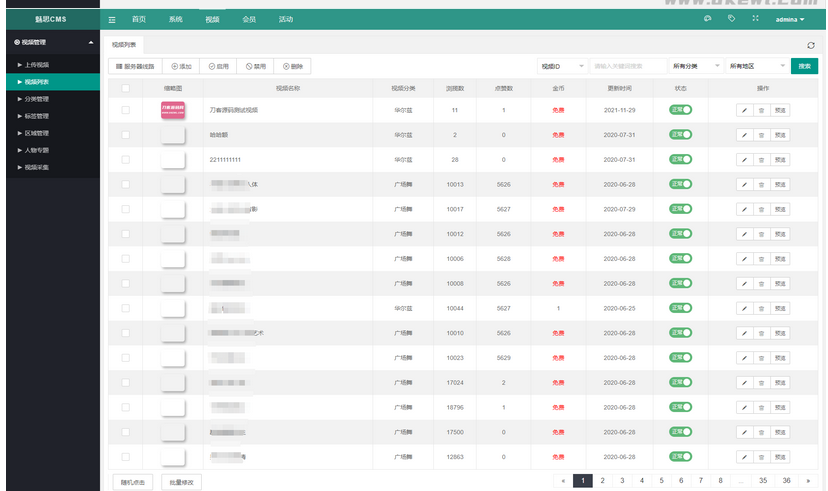
Task: Switch to the 会员 top menu
Action: [249, 19]
